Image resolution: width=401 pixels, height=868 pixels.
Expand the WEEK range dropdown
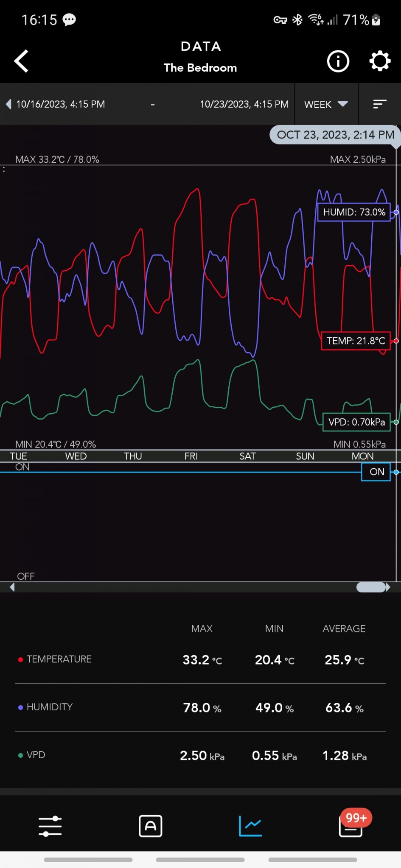326,104
